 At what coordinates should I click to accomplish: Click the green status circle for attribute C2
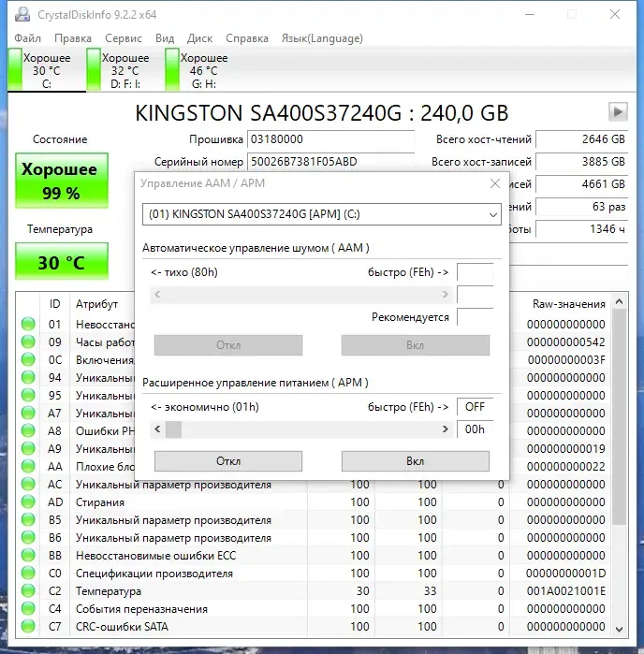pos(28,590)
